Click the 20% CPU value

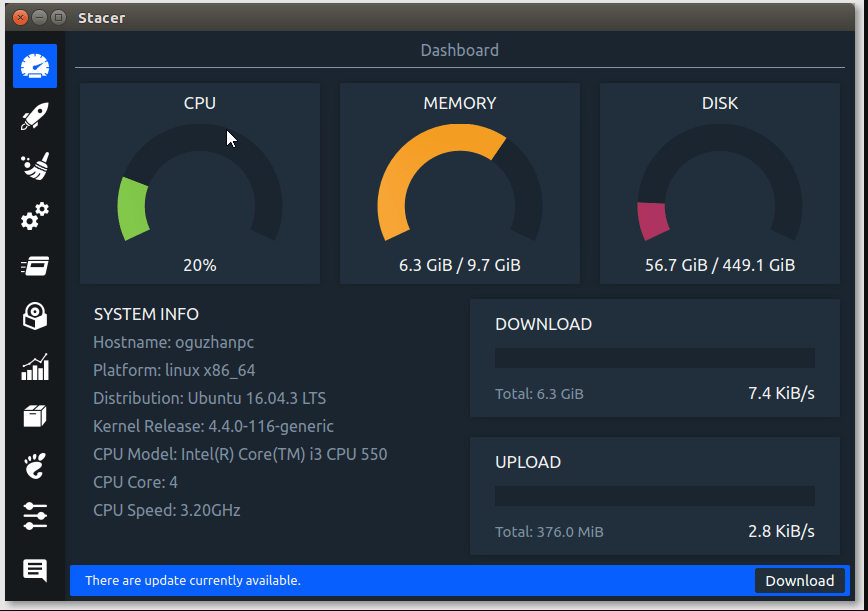[200, 265]
